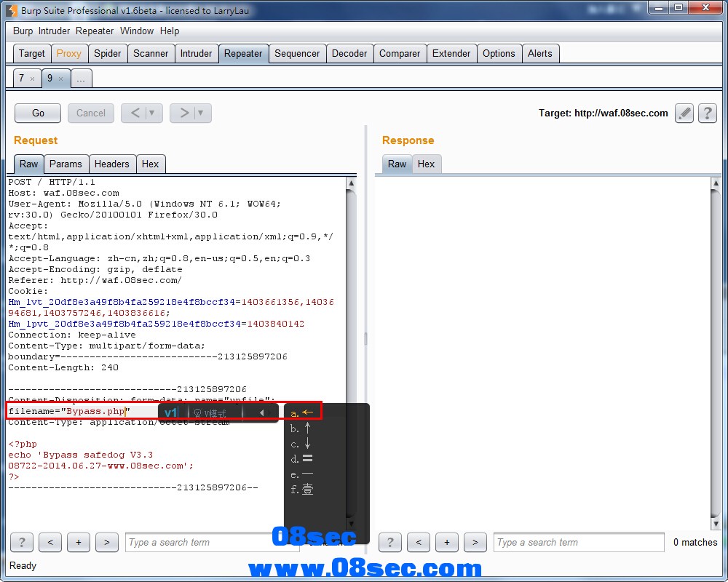This screenshot has height=582, width=728.
Task: Select the Request Headers tab
Action: coord(111,164)
